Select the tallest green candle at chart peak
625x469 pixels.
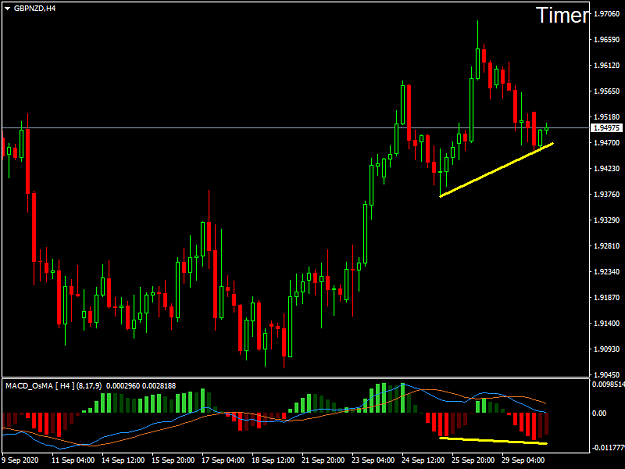coord(478,64)
